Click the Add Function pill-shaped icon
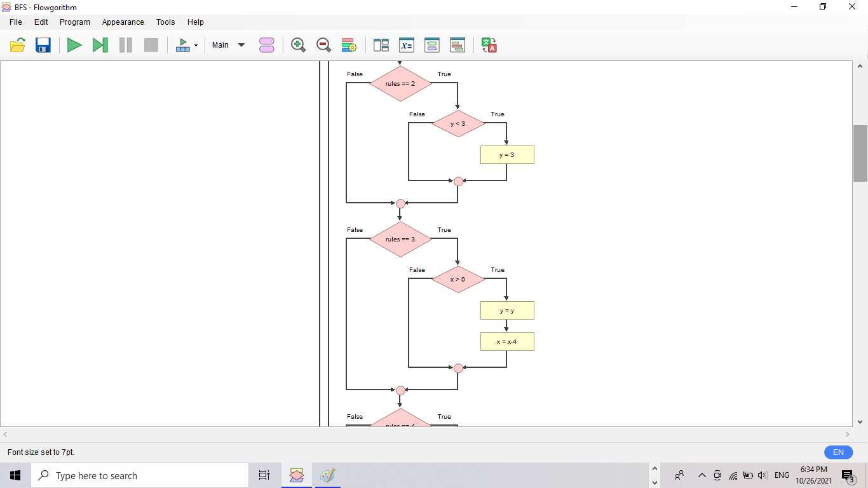868x488 pixels. pyautogui.click(x=267, y=45)
